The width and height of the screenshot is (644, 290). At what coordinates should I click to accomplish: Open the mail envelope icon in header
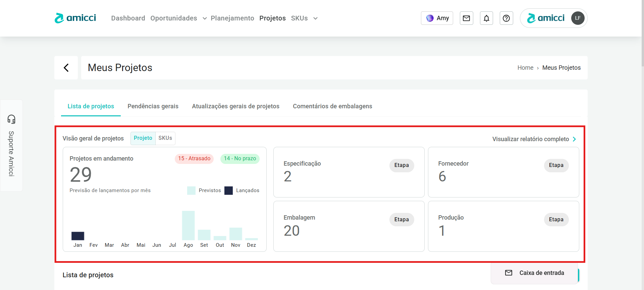click(x=466, y=18)
